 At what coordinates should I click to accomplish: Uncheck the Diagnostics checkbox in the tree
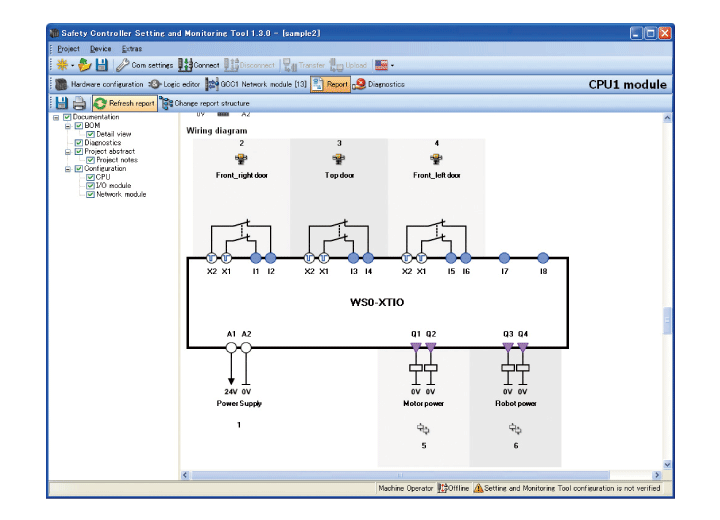pos(79,143)
